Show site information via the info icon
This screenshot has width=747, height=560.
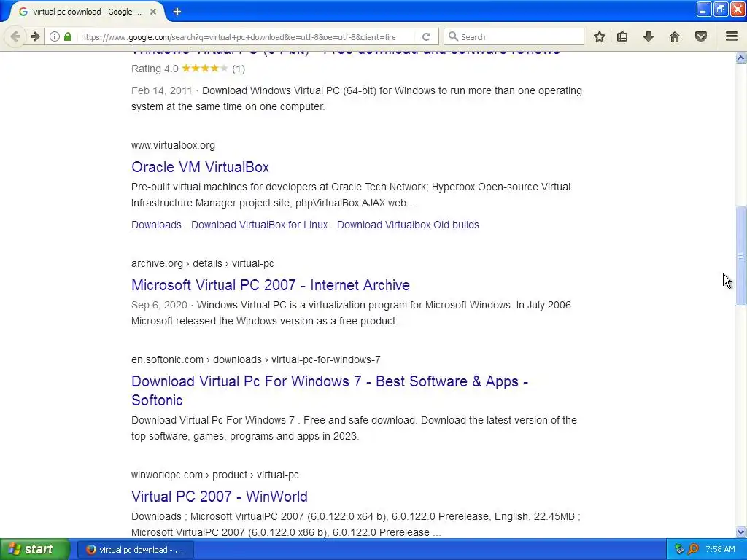click(54, 36)
